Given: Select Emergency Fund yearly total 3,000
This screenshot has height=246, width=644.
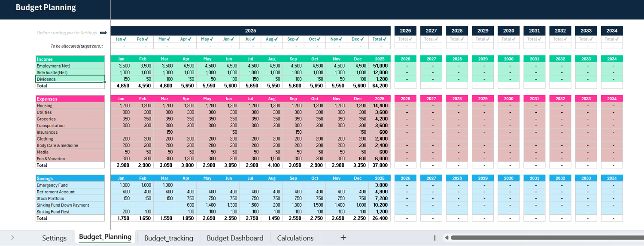Looking at the screenshot, I should (x=380, y=185).
